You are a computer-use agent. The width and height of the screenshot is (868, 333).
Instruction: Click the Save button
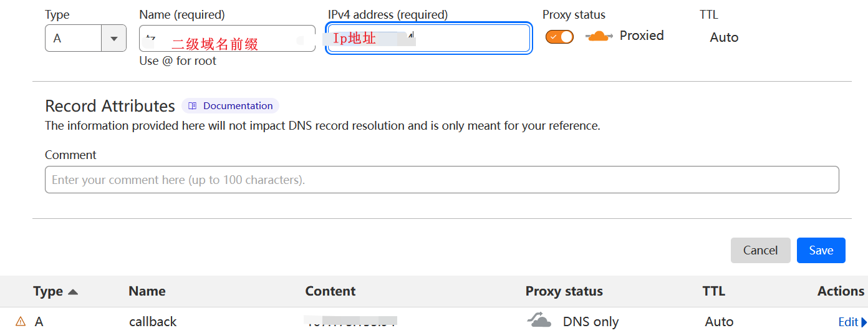click(821, 250)
